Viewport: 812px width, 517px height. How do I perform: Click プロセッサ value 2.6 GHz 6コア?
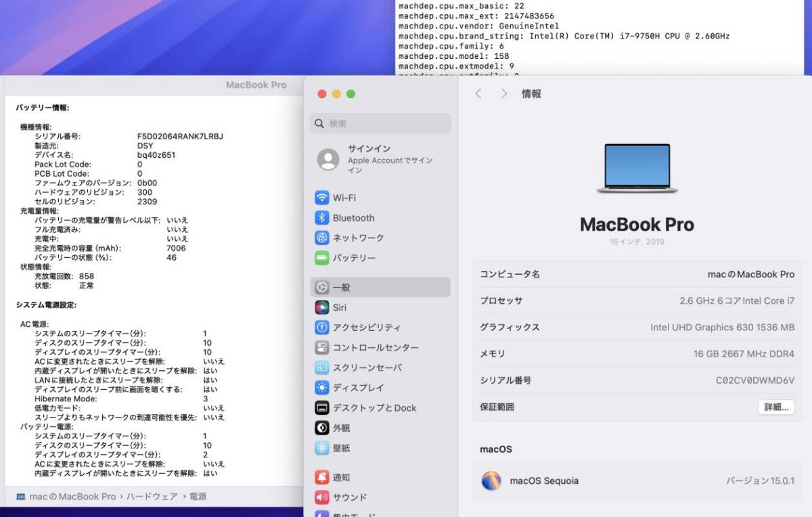737,300
